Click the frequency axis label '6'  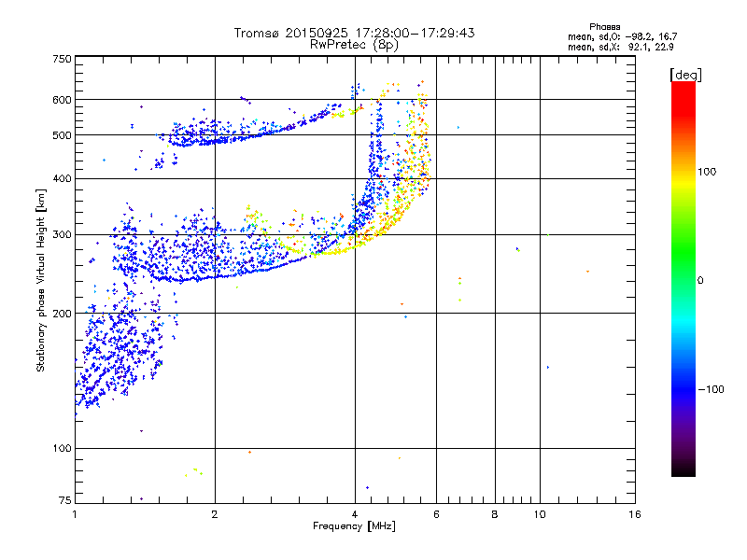pos(436,514)
